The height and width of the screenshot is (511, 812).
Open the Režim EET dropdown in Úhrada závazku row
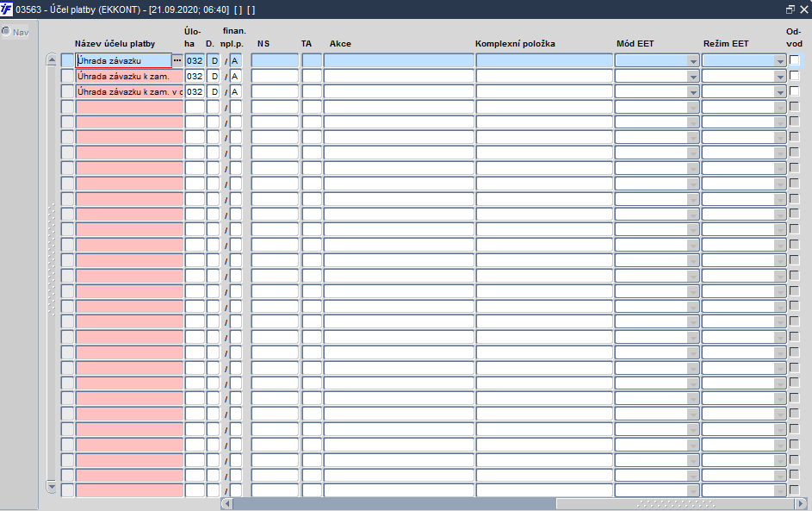pos(780,61)
